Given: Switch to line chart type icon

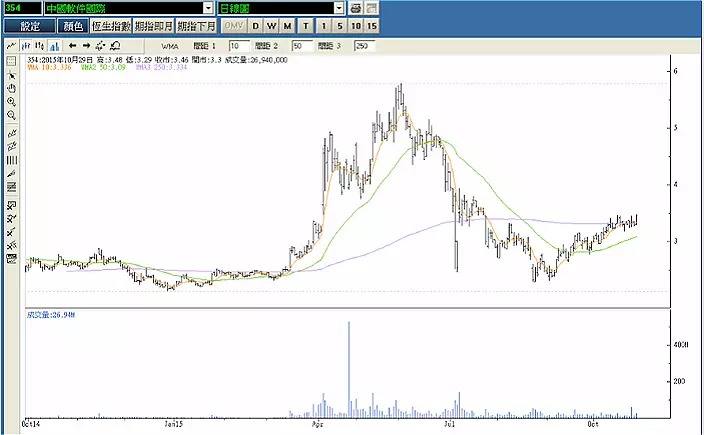Looking at the screenshot, I should (x=11, y=46).
